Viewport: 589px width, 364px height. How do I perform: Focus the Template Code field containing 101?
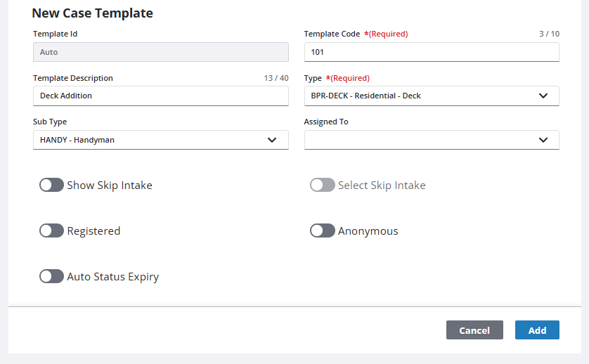pos(432,52)
